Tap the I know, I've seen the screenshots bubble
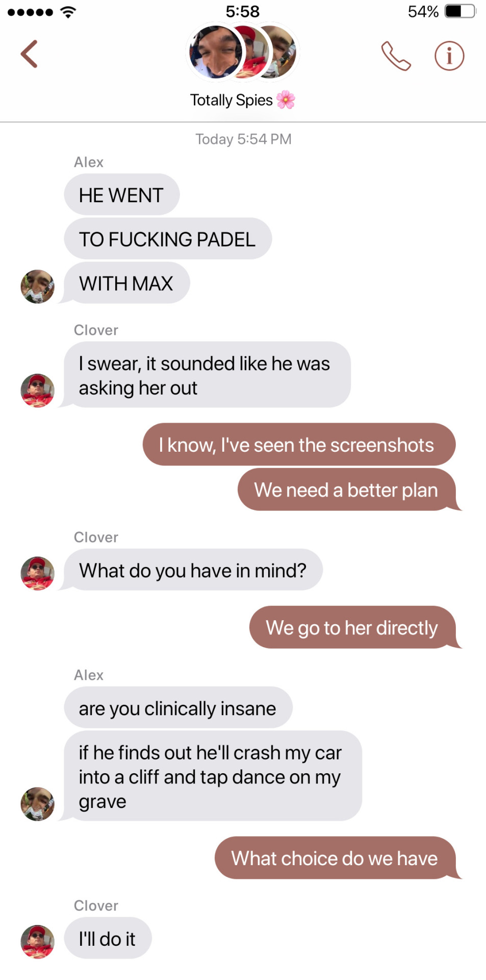 299,444
